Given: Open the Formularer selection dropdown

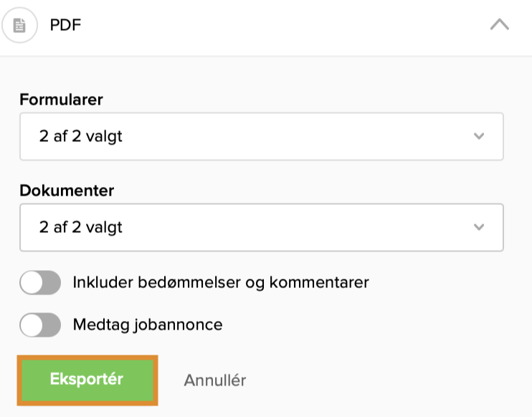Looking at the screenshot, I should [261, 136].
